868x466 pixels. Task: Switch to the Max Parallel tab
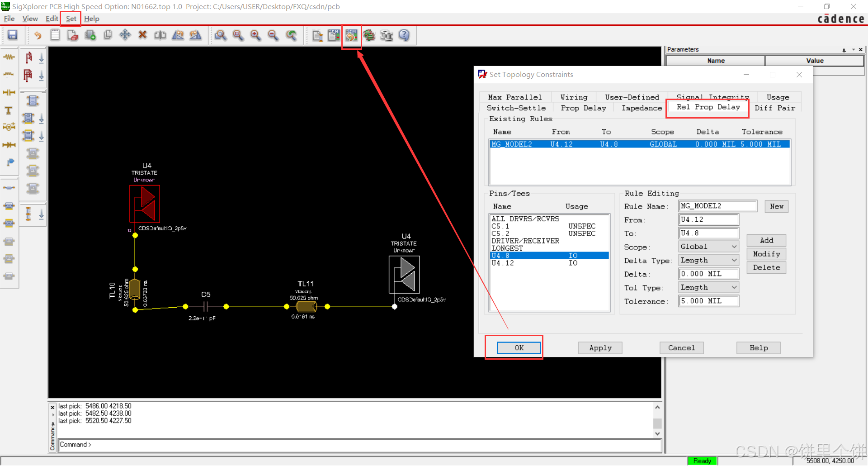(515, 97)
